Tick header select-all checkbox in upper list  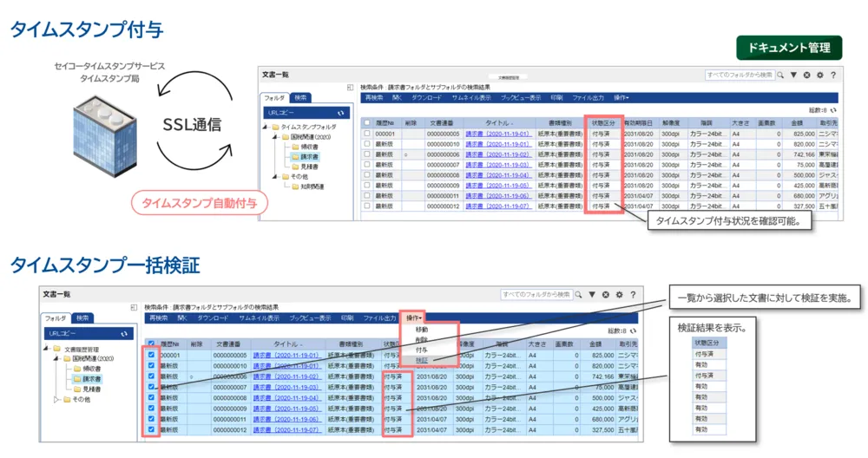click(x=367, y=123)
